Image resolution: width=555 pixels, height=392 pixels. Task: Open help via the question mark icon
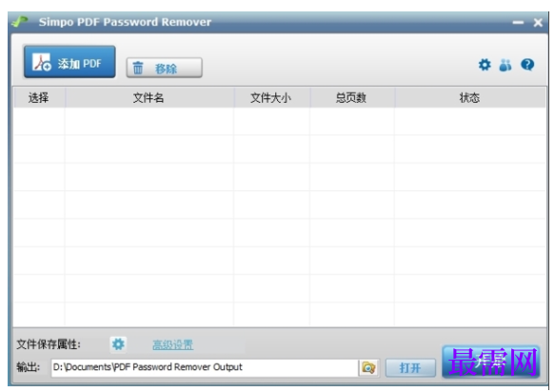(527, 65)
